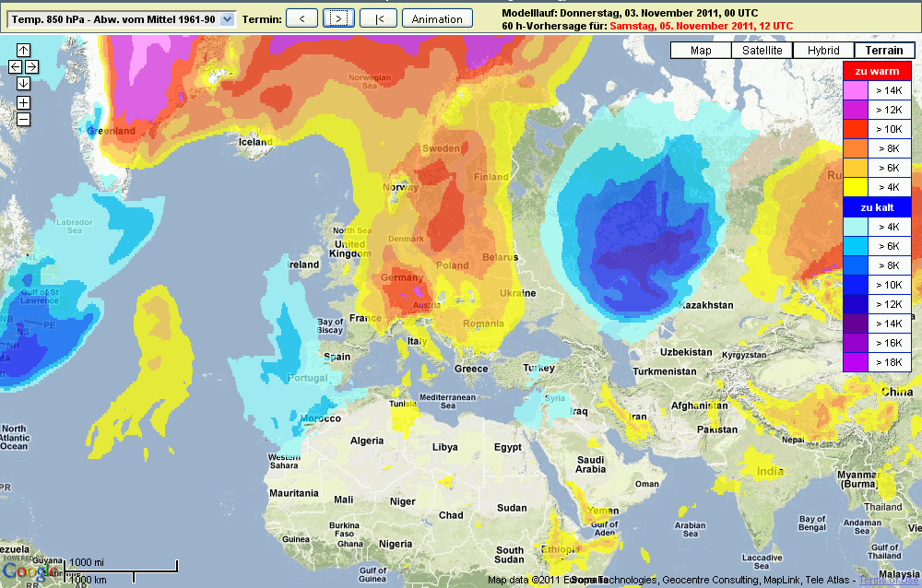922x588 pixels.
Task: Click the Germany label on the map
Action: 402,277
